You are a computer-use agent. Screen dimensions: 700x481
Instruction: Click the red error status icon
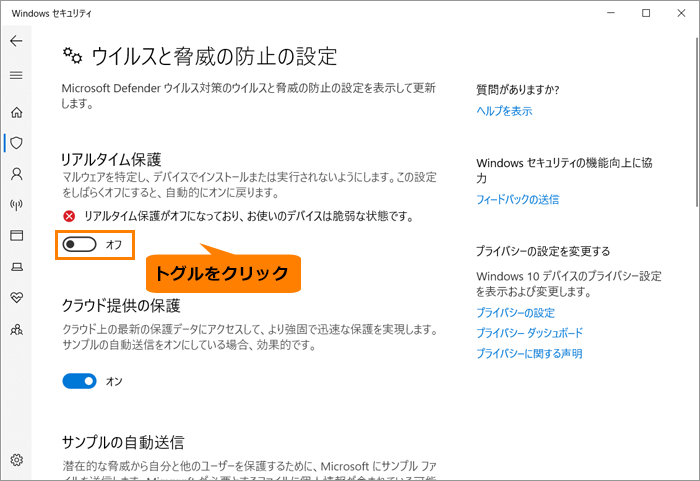69,217
